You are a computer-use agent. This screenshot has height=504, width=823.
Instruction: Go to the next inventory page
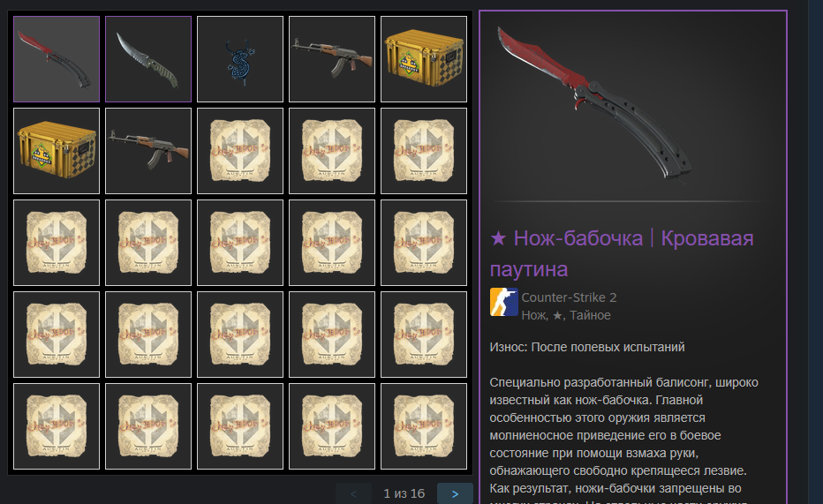pyautogui.click(x=455, y=493)
